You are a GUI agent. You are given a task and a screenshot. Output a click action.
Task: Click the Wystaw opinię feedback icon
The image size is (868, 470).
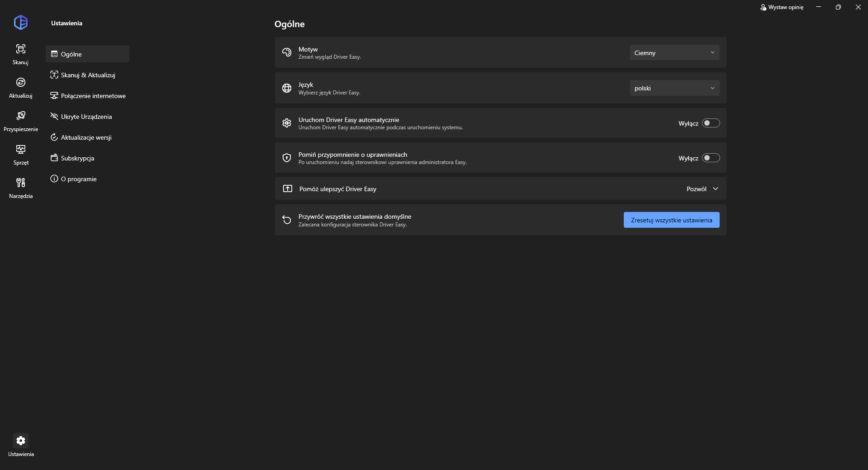pyautogui.click(x=764, y=7)
